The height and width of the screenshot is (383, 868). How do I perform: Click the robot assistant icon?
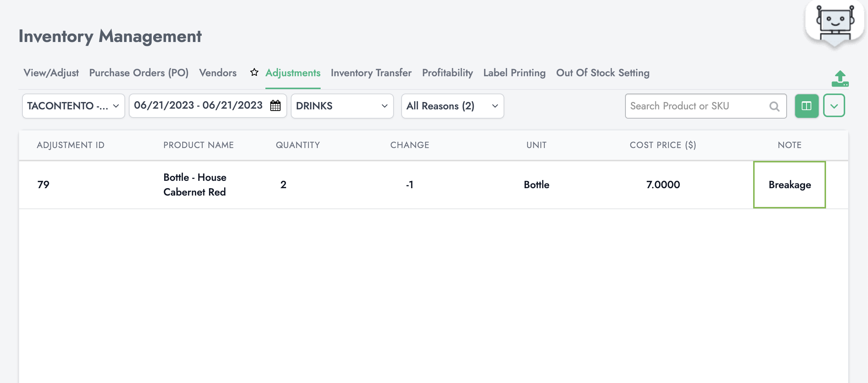click(835, 24)
